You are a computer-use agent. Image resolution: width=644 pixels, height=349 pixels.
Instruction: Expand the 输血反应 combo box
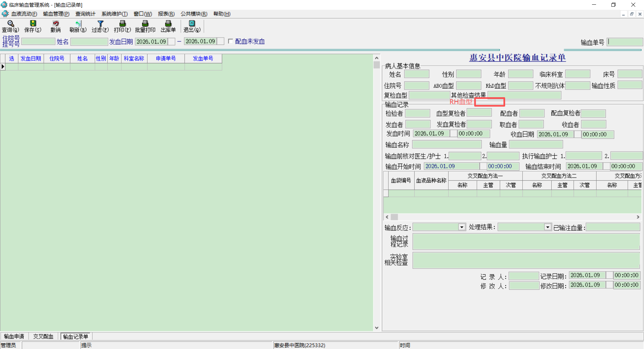[462, 227]
